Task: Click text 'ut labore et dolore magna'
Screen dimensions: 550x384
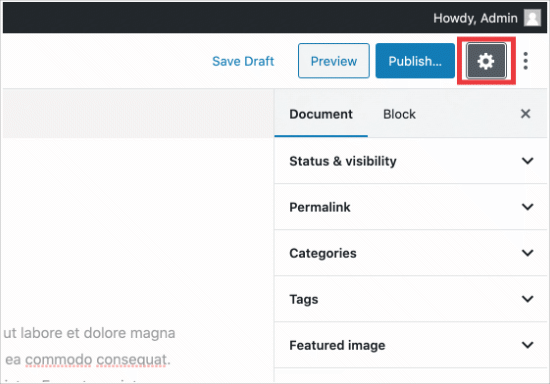Action: (x=89, y=333)
